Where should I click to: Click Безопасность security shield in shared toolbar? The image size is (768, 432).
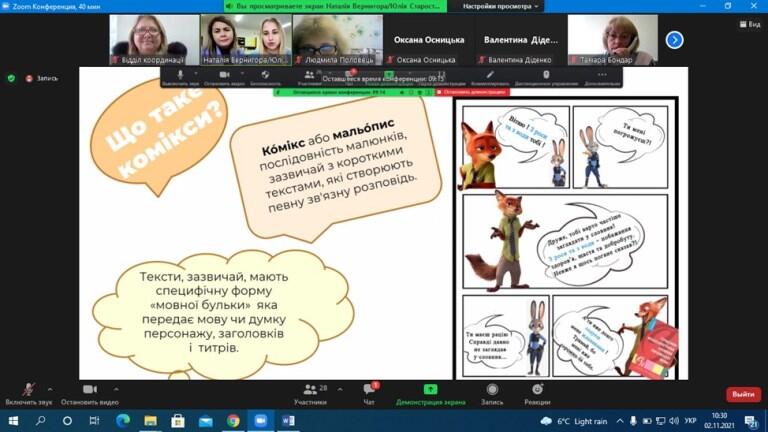[265, 75]
